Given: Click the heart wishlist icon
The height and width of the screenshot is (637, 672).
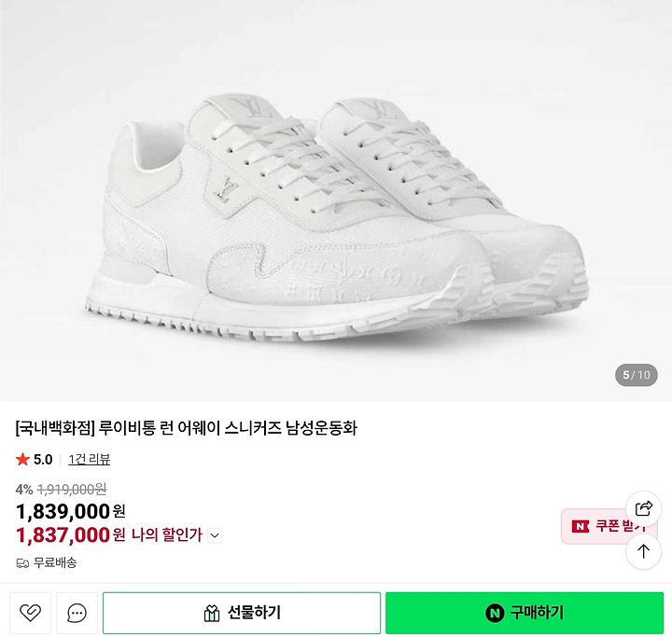Looking at the screenshot, I should [x=30, y=613].
